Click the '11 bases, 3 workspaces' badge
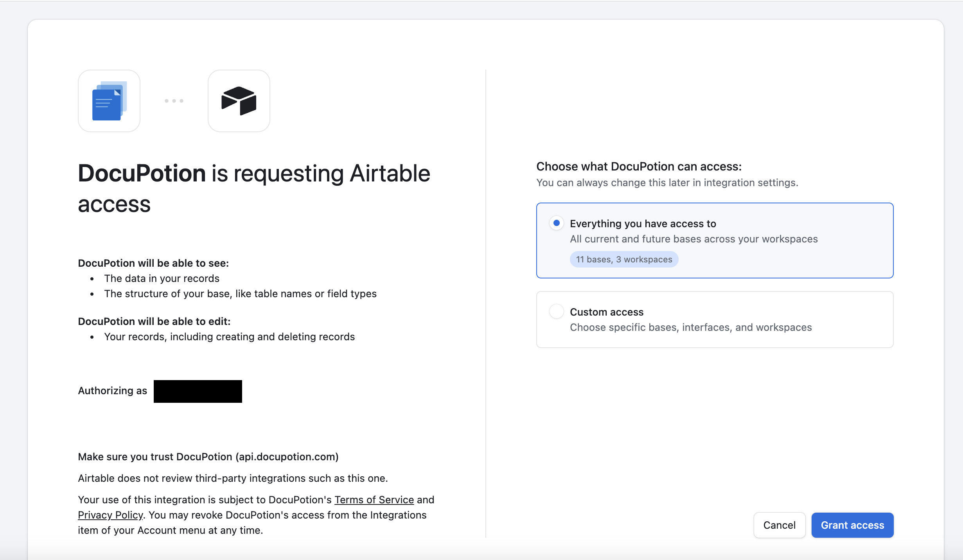The height and width of the screenshot is (560, 963). pos(624,259)
